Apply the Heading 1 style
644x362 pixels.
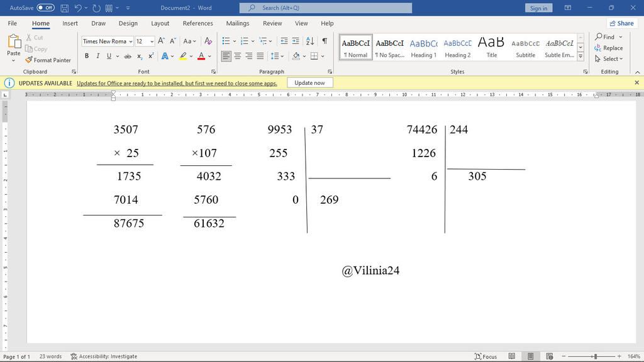[423, 47]
